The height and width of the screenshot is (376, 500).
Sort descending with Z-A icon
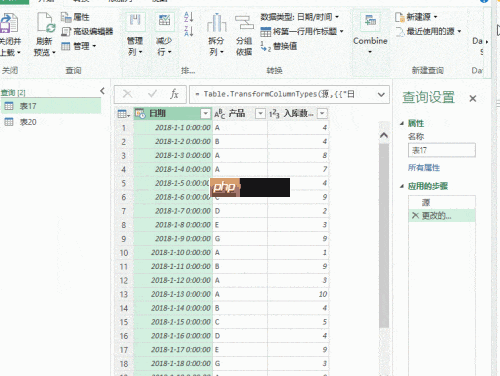[x=189, y=31]
